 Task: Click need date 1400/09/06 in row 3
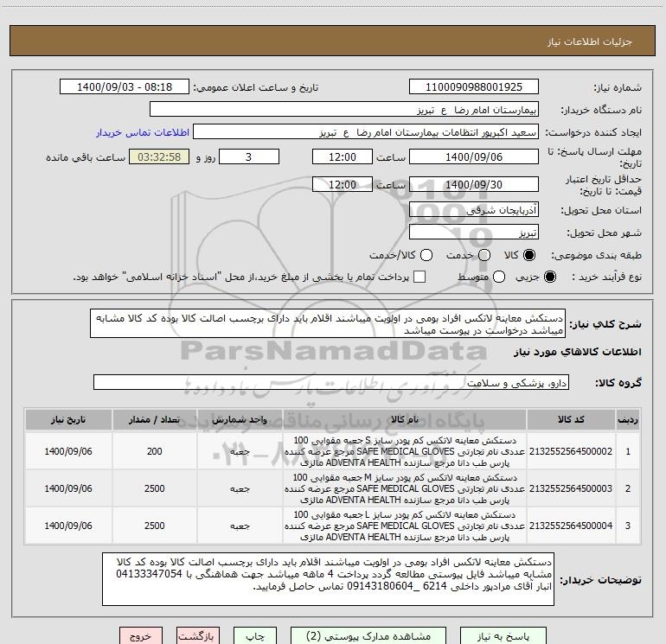tap(68, 526)
